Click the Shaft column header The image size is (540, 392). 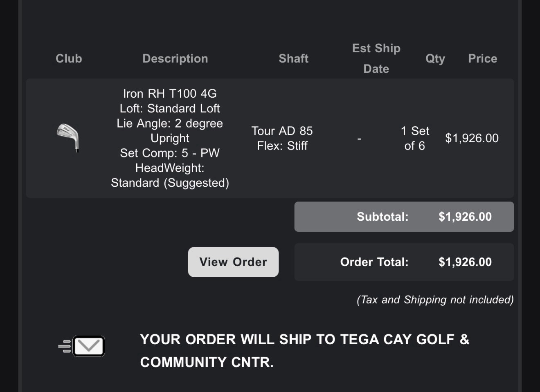pyautogui.click(x=294, y=58)
